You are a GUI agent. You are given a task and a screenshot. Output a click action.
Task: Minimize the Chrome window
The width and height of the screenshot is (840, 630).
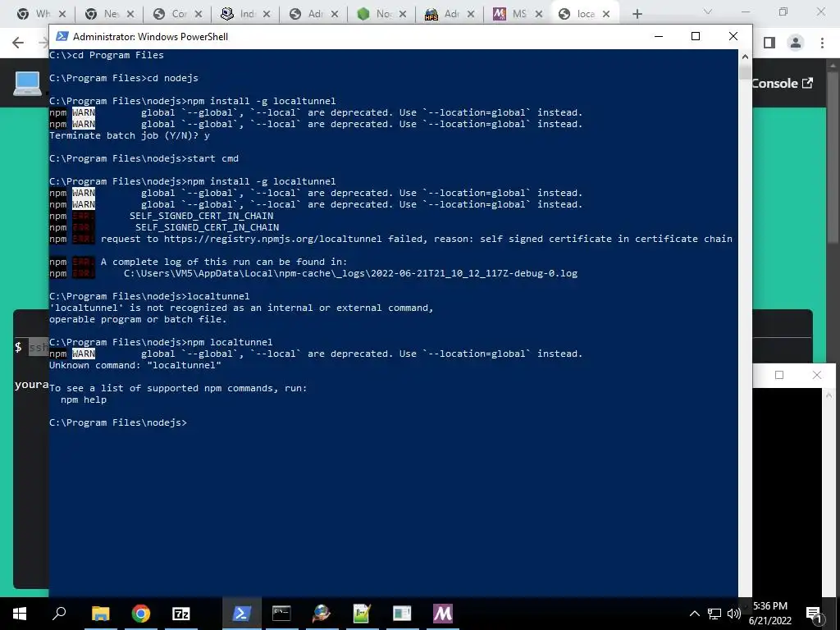(746, 11)
